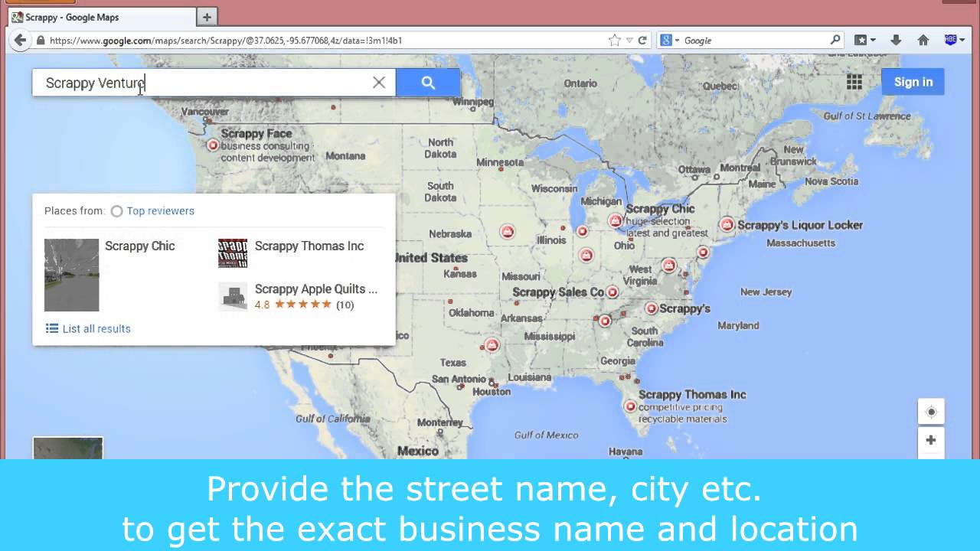
Task: Click the Scrappy Apple Quilts store icon
Action: (233, 296)
